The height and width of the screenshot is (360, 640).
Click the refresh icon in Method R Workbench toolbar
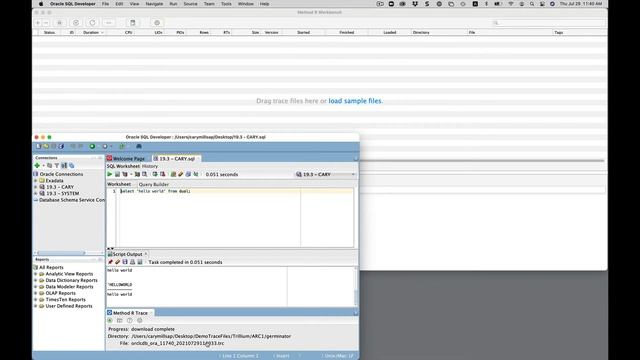(92, 23)
